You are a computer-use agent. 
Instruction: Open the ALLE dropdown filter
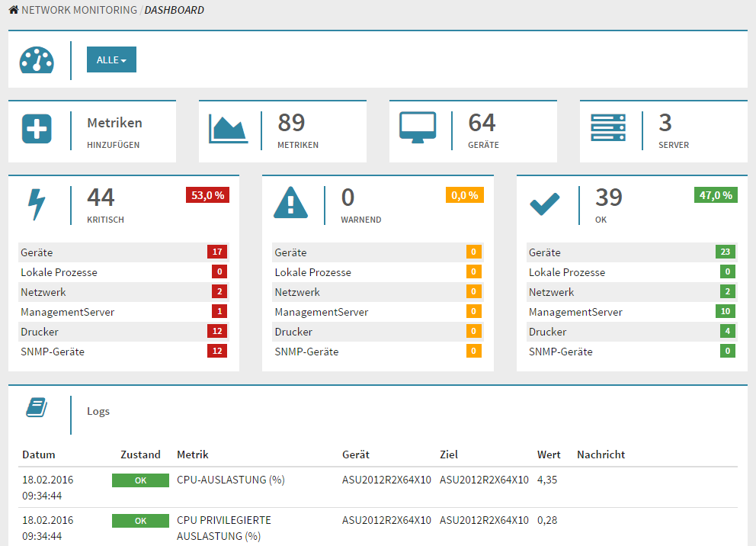111,60
